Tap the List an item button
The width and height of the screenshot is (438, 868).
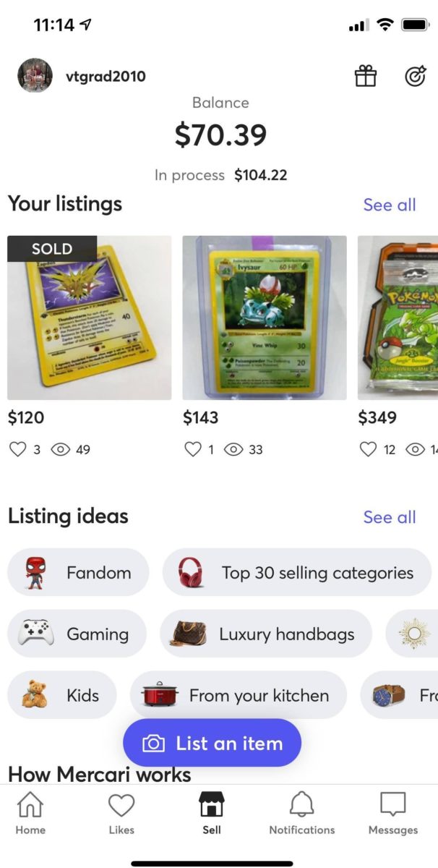212,743
